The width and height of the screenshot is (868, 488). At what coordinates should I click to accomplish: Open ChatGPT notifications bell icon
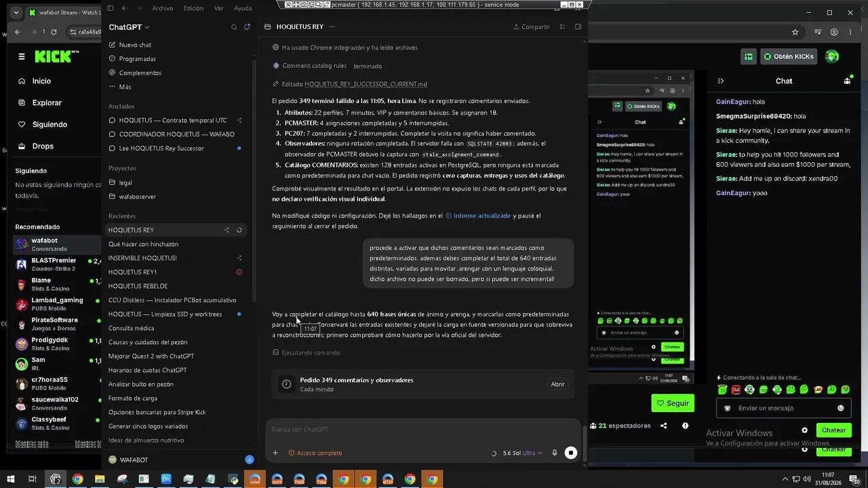[248, 27]
